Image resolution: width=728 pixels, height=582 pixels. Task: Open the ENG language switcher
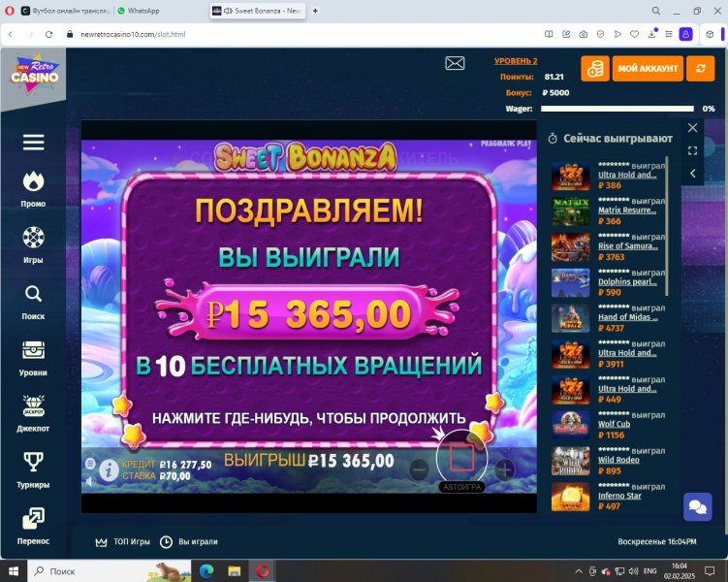coord(650,571)
